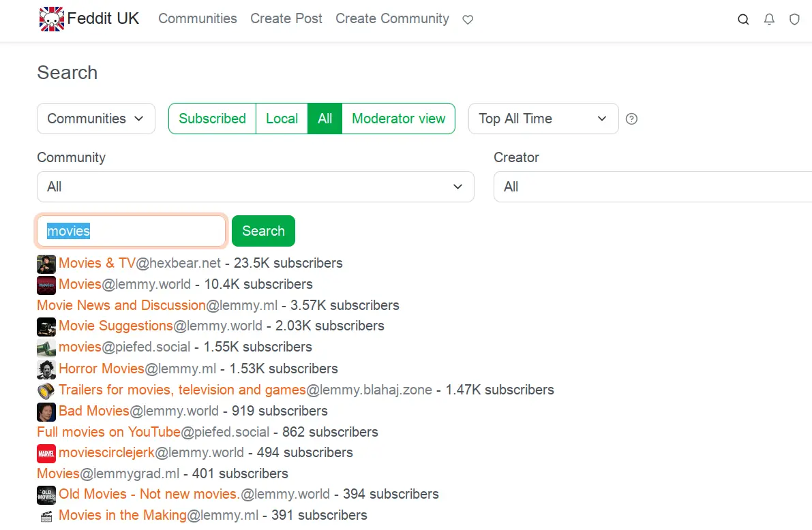Click the magnifying glass search icon
The image size is (812, 530).
coord(743,20)
